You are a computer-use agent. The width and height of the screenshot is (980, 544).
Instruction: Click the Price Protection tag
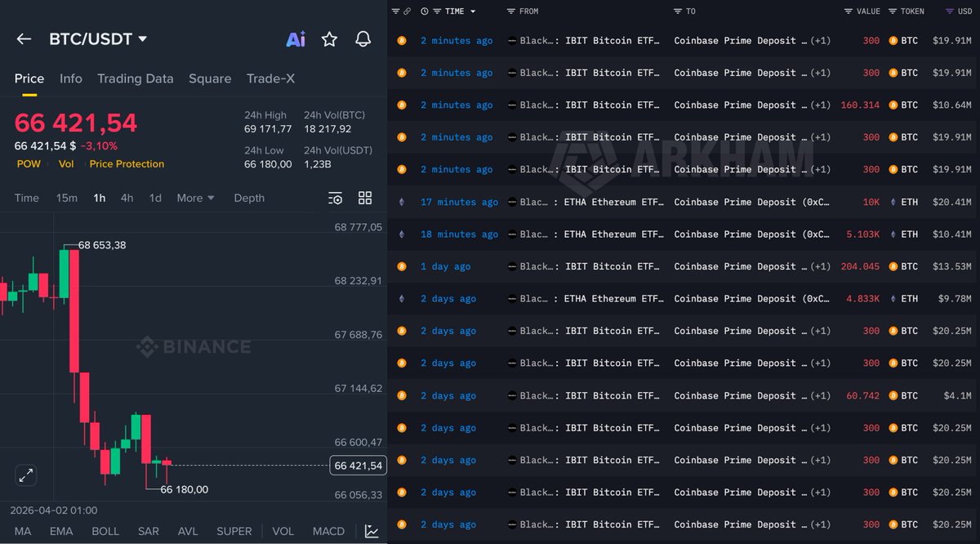pyautogui.click(x=127, y=164)
